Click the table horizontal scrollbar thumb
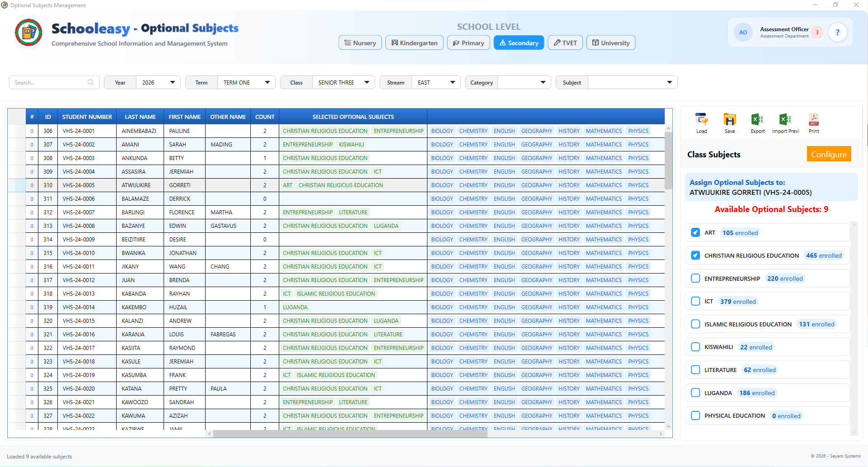Viewport: 868px width, 467px height. [x=350, y=434]
